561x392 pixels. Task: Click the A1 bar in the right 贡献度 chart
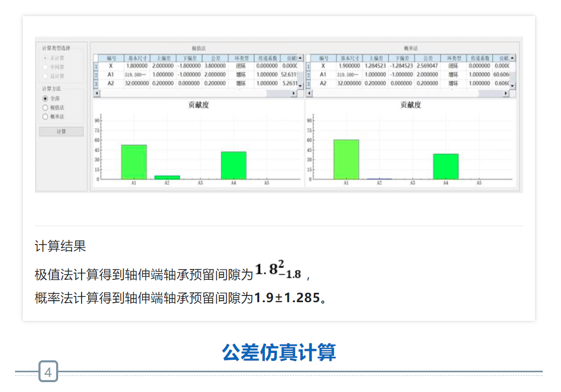[346, 159]
